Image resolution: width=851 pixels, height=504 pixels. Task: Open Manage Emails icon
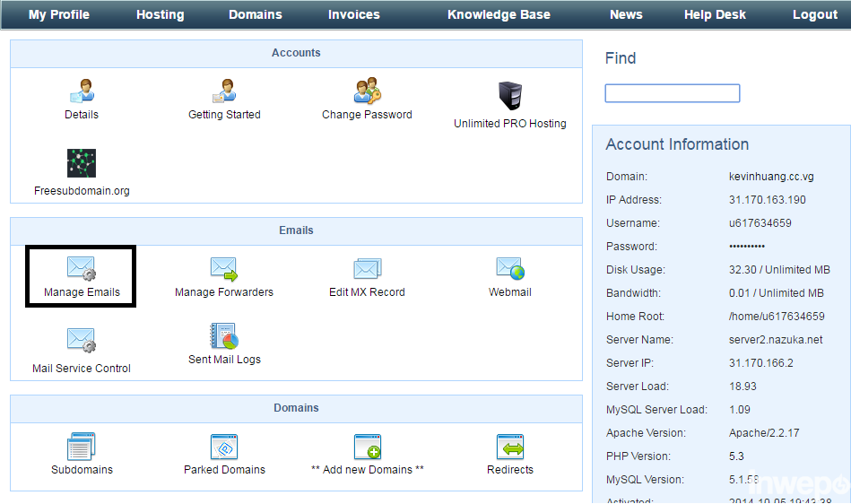[x=82, y=269]
